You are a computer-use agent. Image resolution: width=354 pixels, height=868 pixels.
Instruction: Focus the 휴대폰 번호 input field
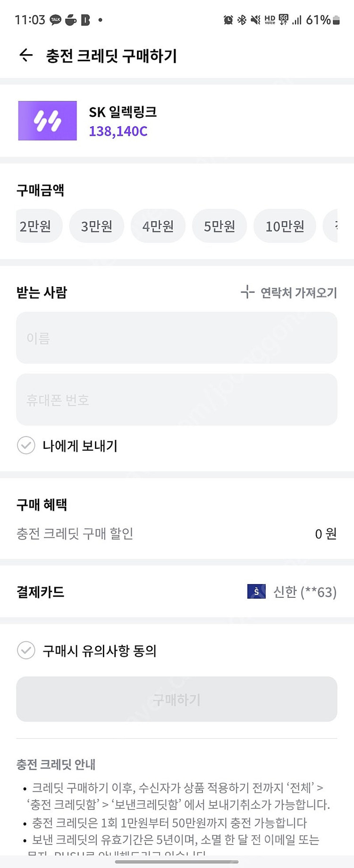pyautogui.click(x=177, y=400)
